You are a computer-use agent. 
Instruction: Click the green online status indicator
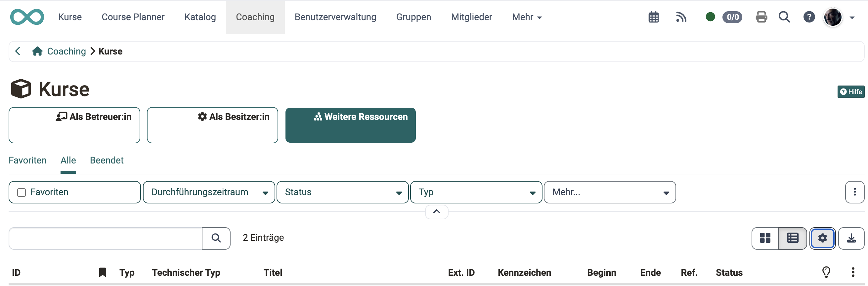coord(710,17)
